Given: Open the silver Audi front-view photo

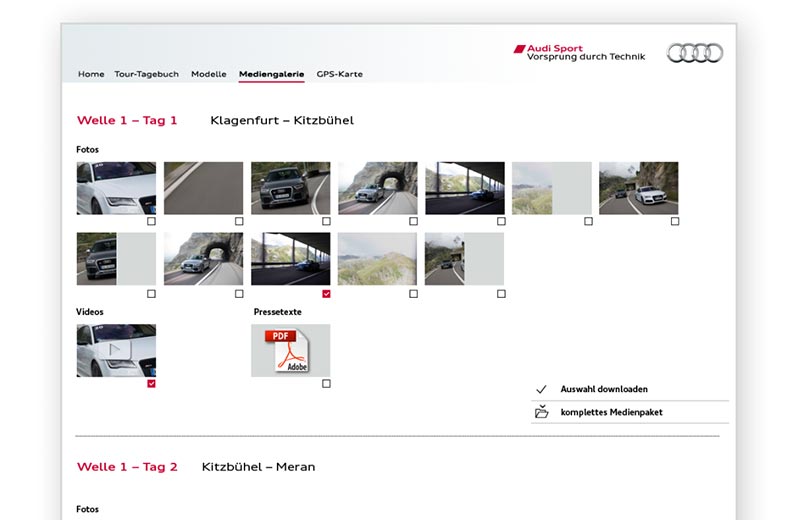Looking at the screenshot, I should click(290, 188).
